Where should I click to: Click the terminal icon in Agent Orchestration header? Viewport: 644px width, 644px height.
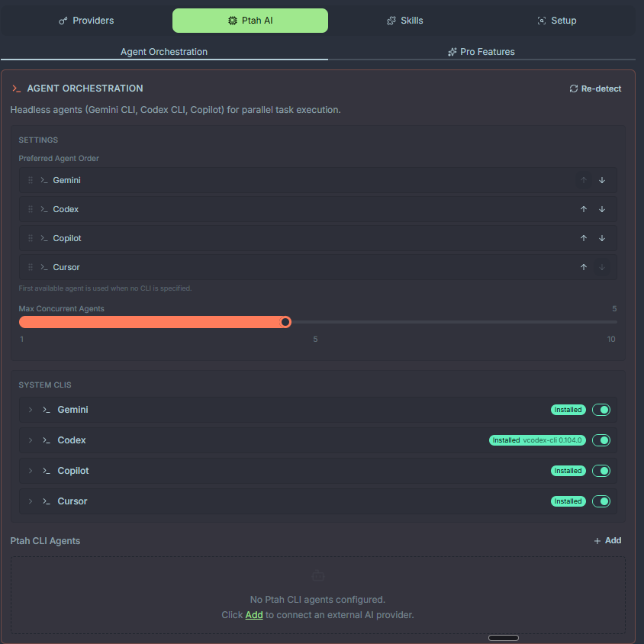click(x=16, y=88)
